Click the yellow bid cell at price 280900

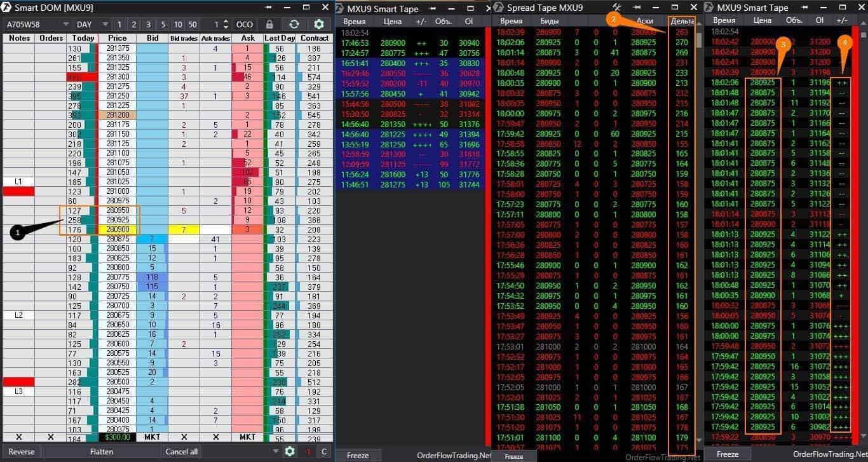click(x=184, y=229)
